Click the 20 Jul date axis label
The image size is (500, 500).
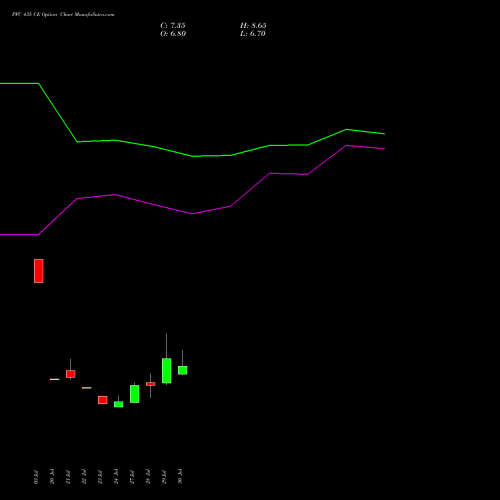(x=52, y=477)
